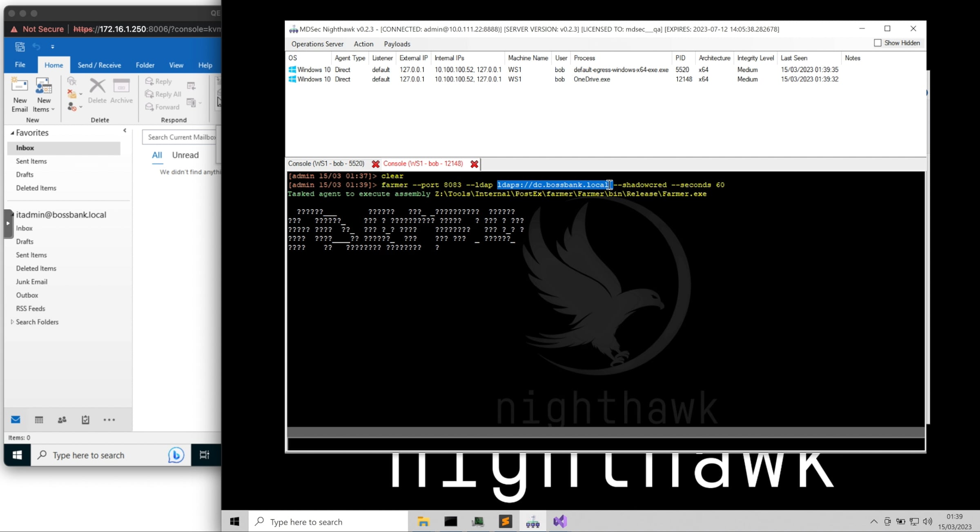The height and width of the screenshot is (532, 980).
Task: Open Calendar from Outlook navigation bar
Action: tap(39, 420)
